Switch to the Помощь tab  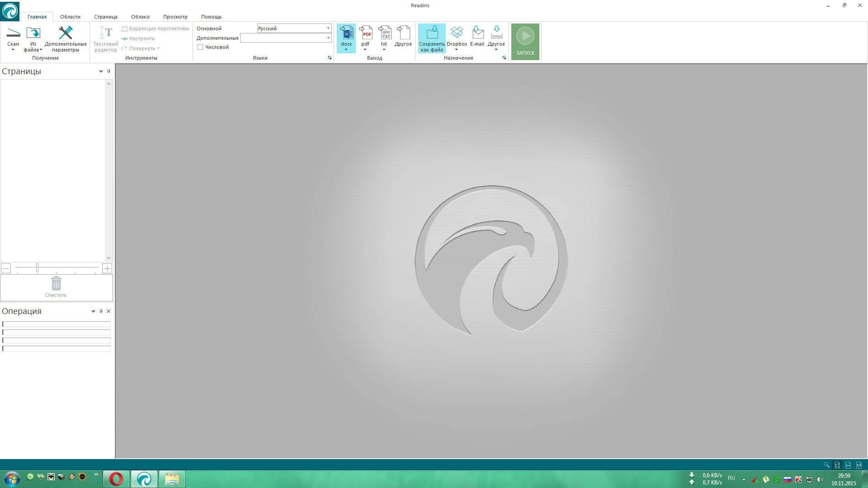pyautogui.click(x=211, y=17)
